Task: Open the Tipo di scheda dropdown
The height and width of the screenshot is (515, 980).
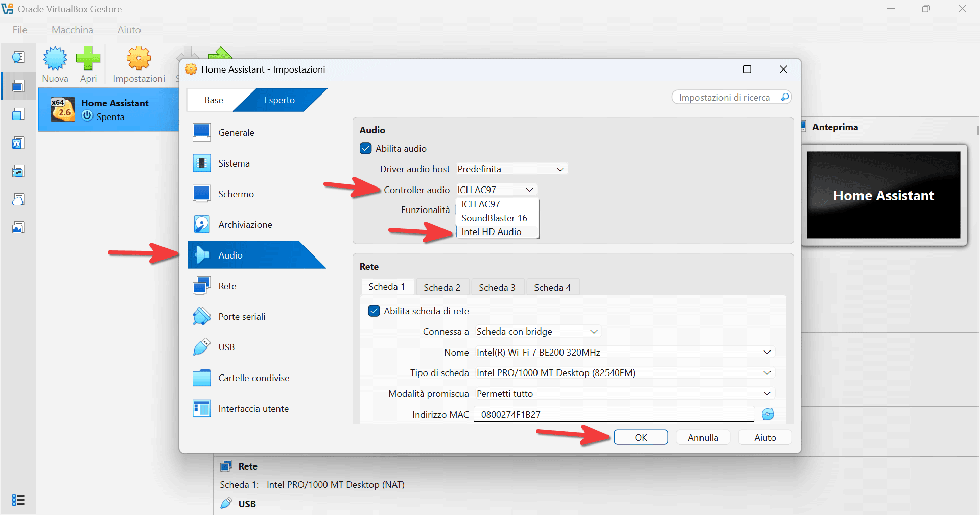Action: coord(624,372)
